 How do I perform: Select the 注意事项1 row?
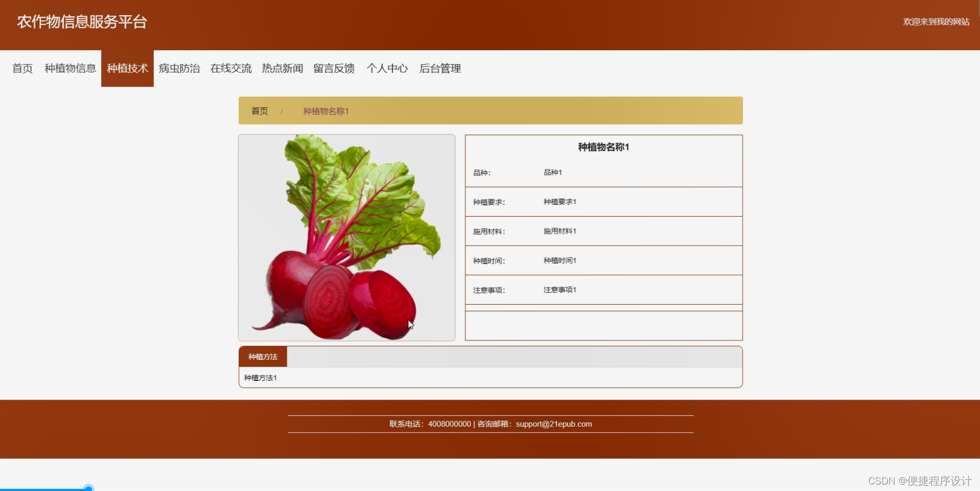click(x=559, y=290)
